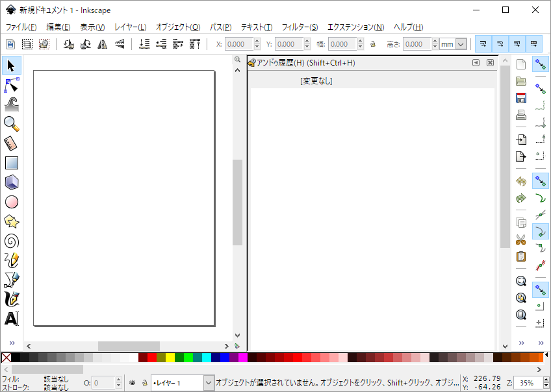Open palette menu arrow at right
Image resolution: width=551 pixels, height=392 pixels.
coord(546,355)
